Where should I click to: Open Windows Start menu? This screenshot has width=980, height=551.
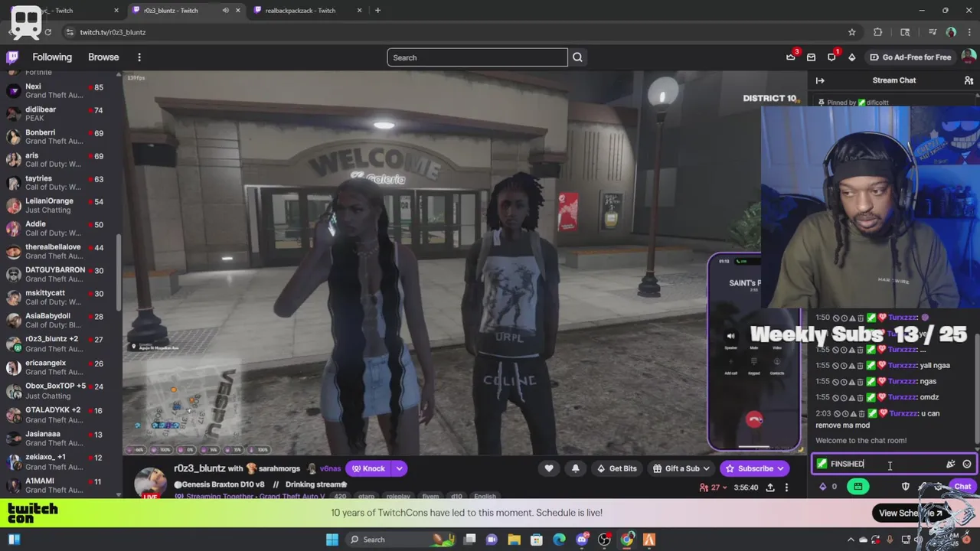point(332,540)
